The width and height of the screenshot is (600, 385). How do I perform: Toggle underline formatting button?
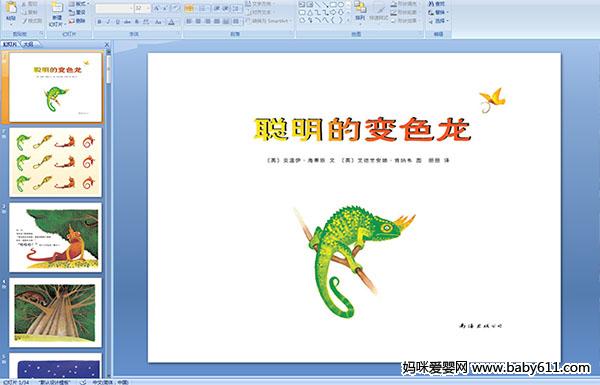[117, 22]
